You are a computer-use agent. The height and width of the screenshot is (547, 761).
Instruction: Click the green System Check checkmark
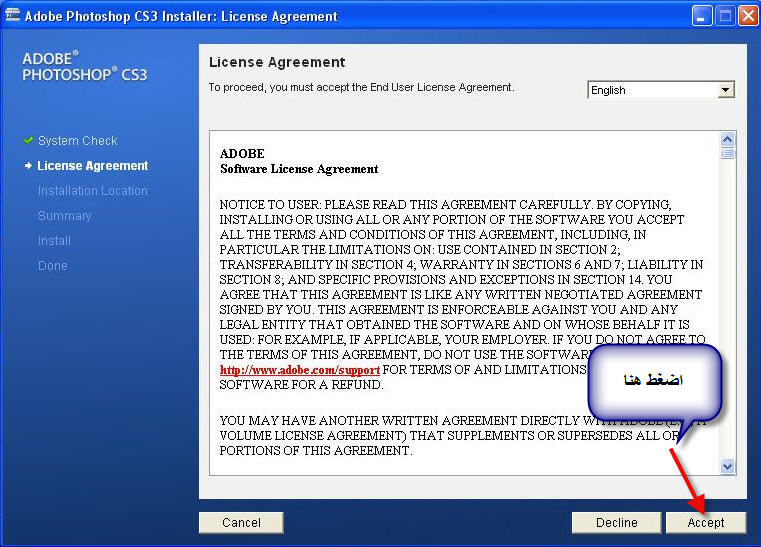pos(28,141)
